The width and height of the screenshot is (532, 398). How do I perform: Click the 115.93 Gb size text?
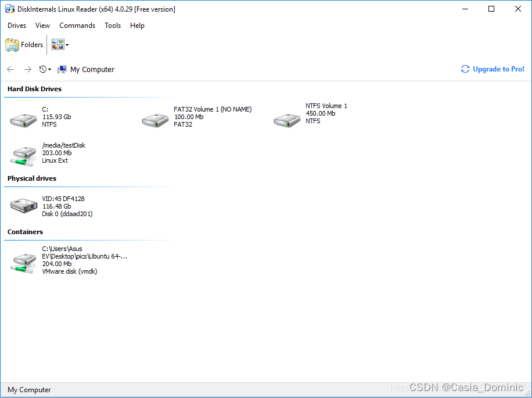(x=57, y=117)
